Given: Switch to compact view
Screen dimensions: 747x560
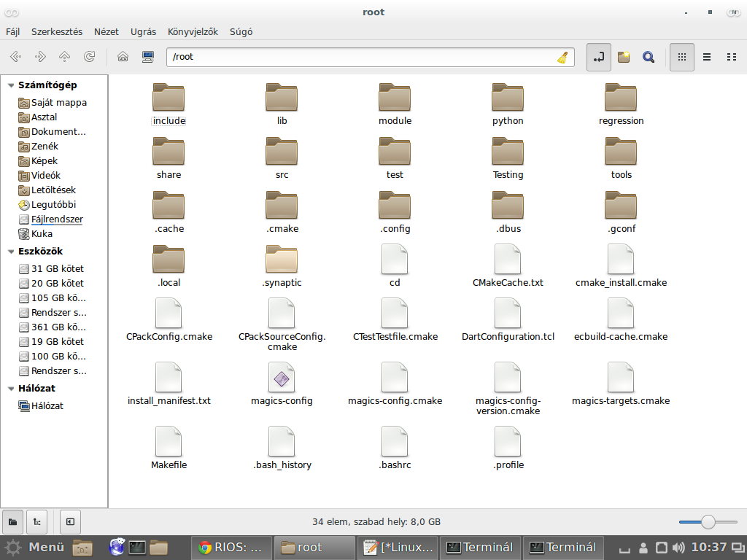Looking at the screenshot, I should coord(732,57).
